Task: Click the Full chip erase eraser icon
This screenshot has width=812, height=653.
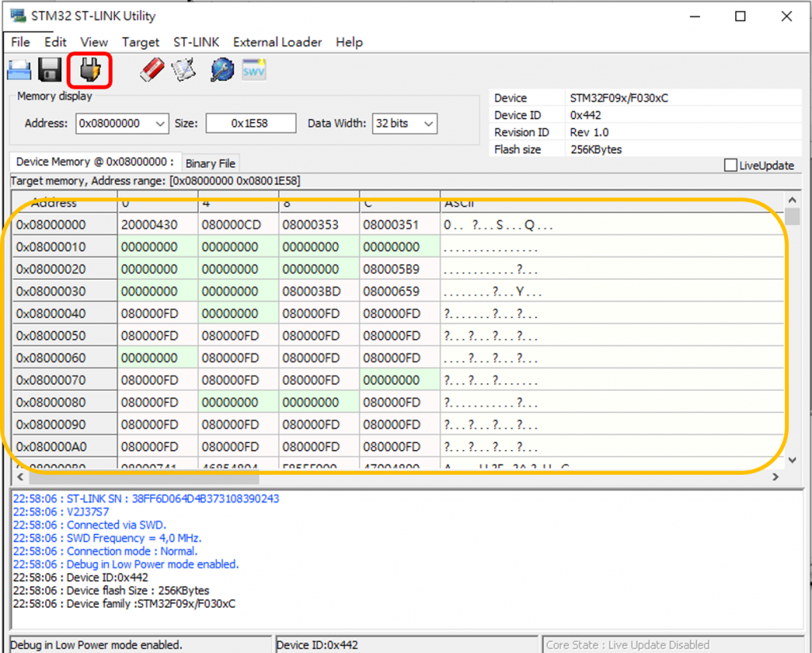Action: click(x=151, y=70)
